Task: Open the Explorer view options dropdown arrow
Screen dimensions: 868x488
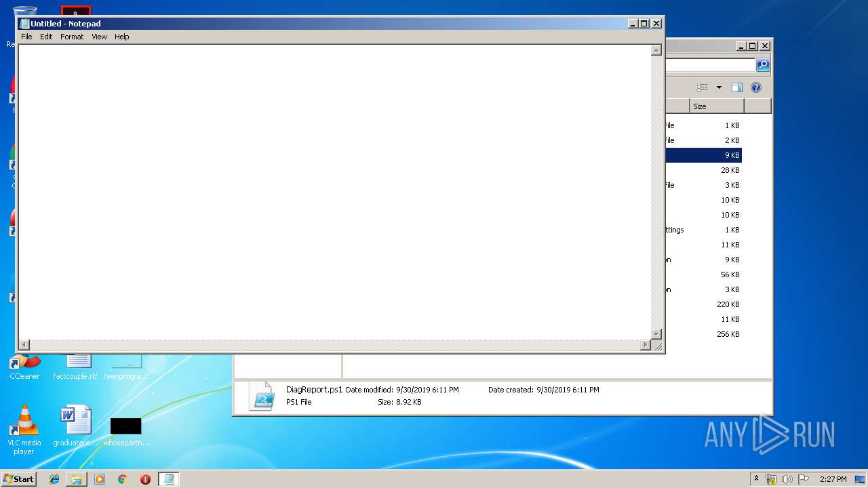Action: 719,87
